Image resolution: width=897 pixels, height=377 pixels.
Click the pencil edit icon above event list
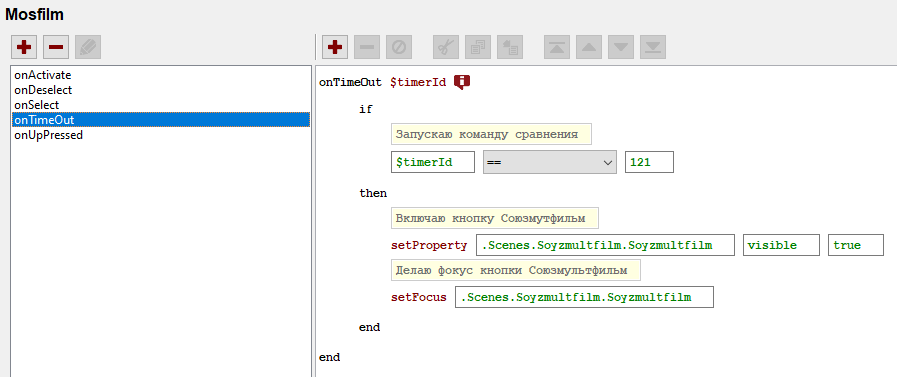click(x=88, y=47)
